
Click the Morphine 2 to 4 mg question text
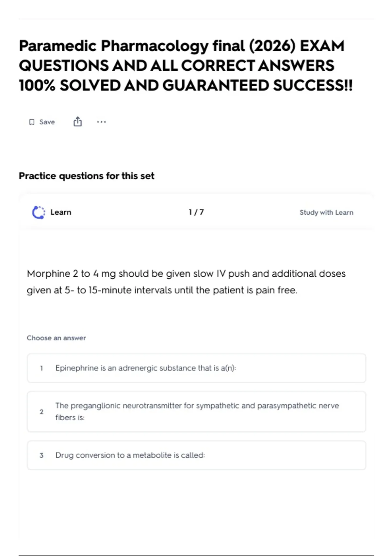pos(186,282)
